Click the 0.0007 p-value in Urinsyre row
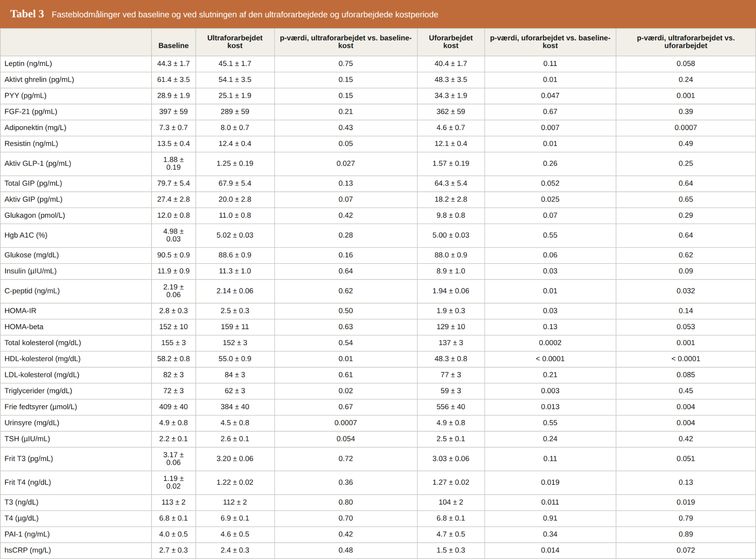The image size is (756, 559). (345, 423)
